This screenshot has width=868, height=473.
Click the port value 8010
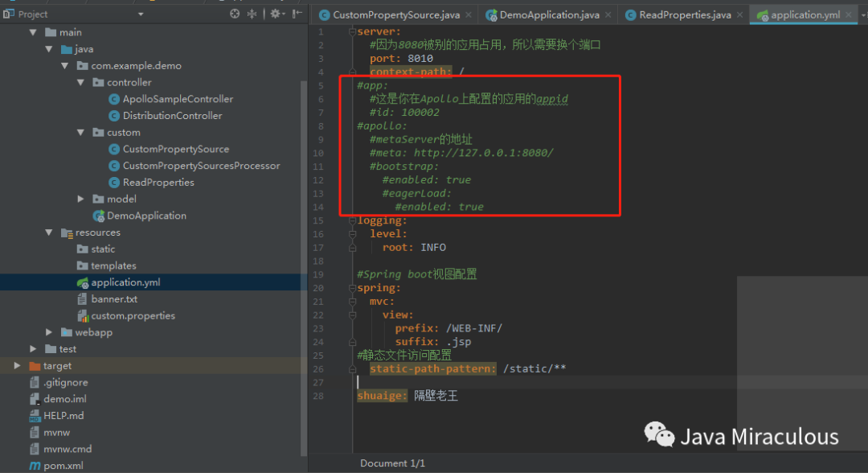click(420, 59)
